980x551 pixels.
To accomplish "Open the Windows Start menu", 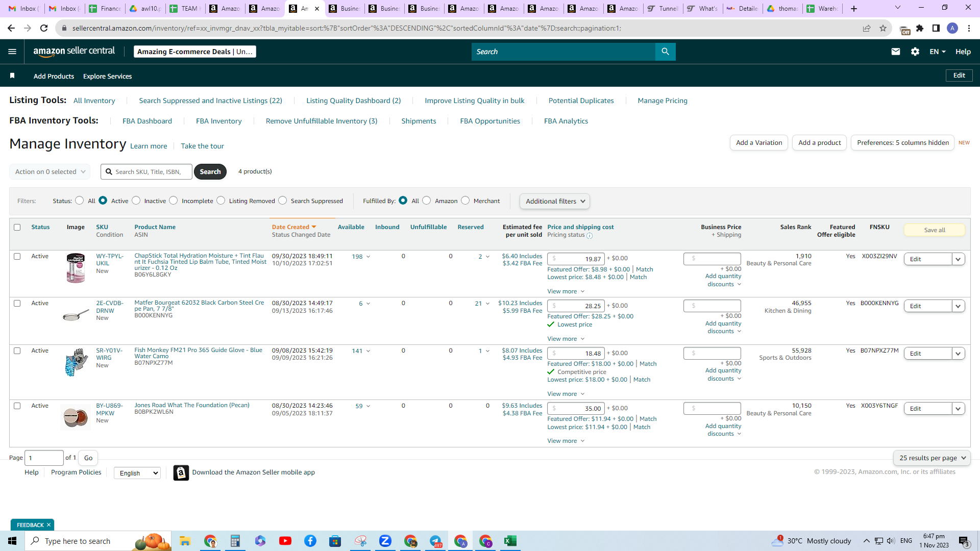I will (12, 541).
